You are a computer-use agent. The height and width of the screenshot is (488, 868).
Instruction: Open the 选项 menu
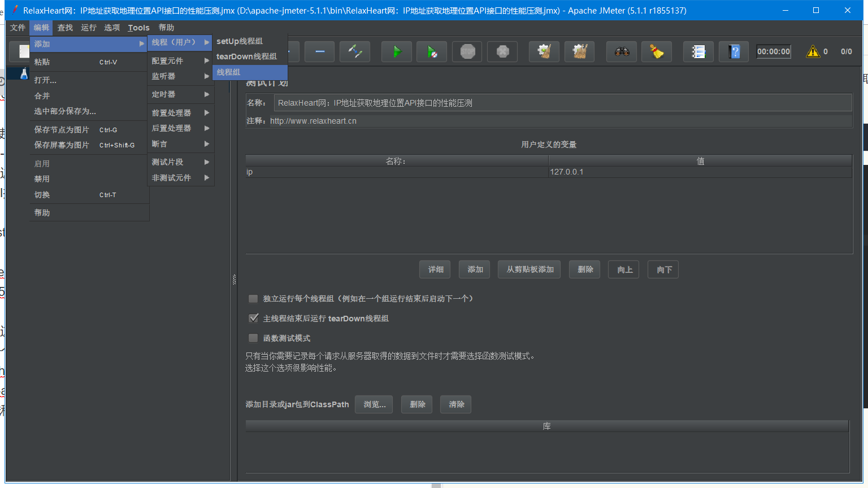point(112,28)
